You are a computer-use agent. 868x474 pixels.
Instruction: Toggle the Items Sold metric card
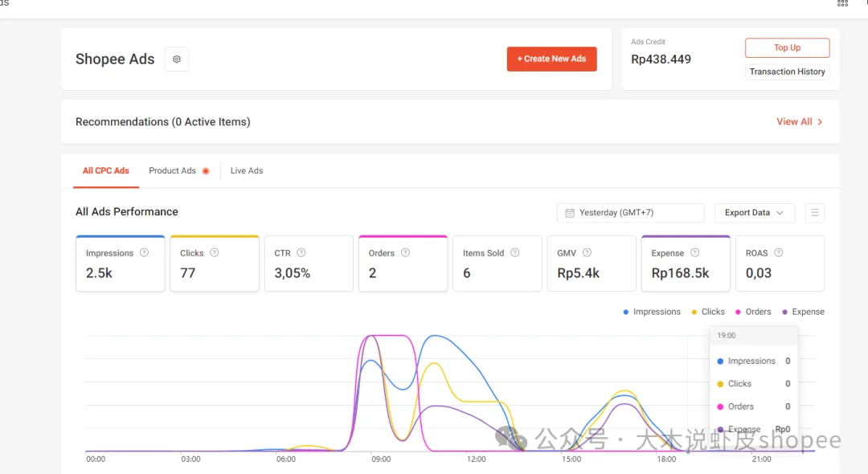click(x=497, y=264)
